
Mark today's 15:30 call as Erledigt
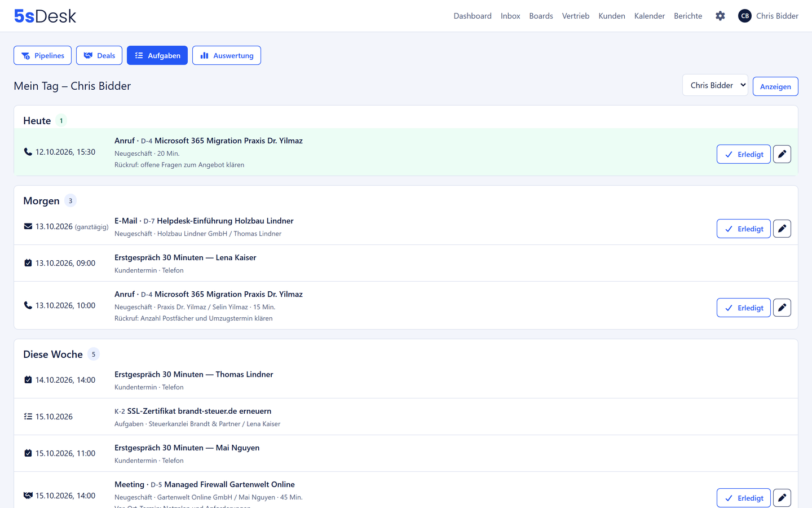744,154
